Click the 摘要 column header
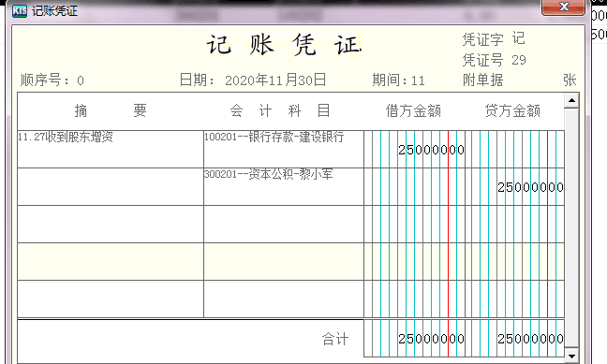This screenshot has height=364, width=607. [111, 111]
